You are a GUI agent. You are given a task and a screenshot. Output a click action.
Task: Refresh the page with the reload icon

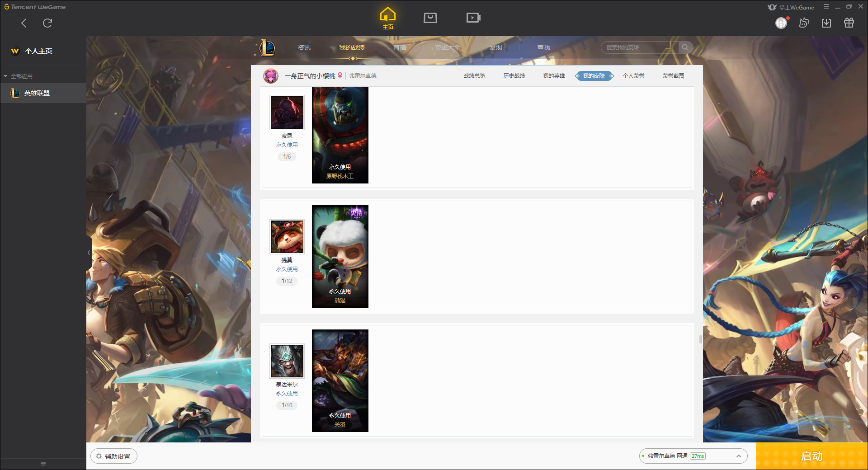(x=47, y=23)
